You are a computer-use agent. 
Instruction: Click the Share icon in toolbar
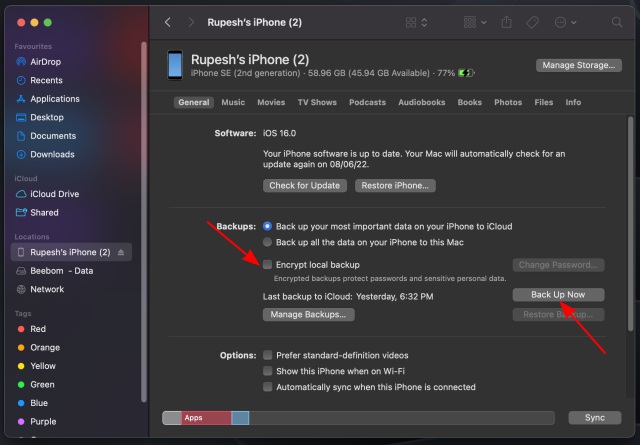point(506,22)
